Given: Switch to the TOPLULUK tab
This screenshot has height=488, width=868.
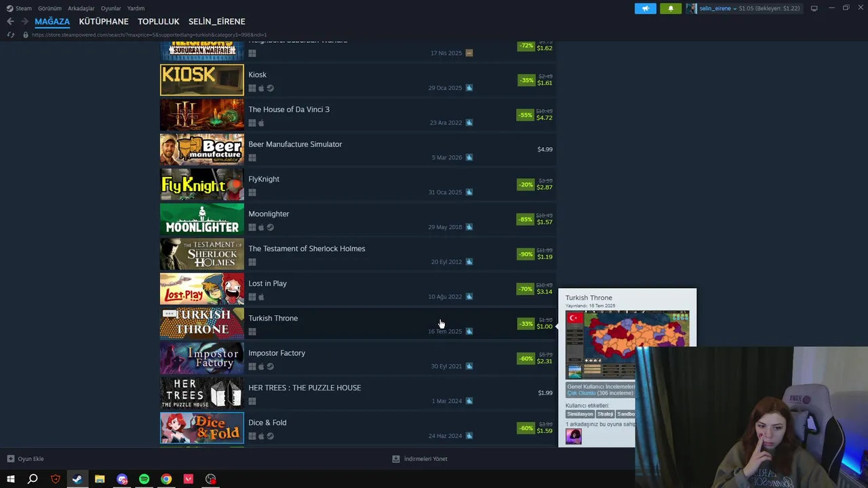Looking at the screenshot, I should click(159, 22).
